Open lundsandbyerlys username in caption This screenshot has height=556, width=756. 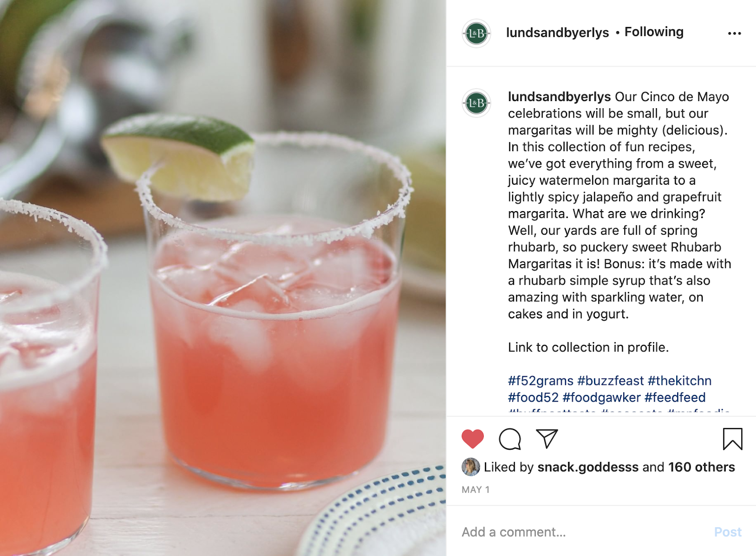(x=559, y=97)
